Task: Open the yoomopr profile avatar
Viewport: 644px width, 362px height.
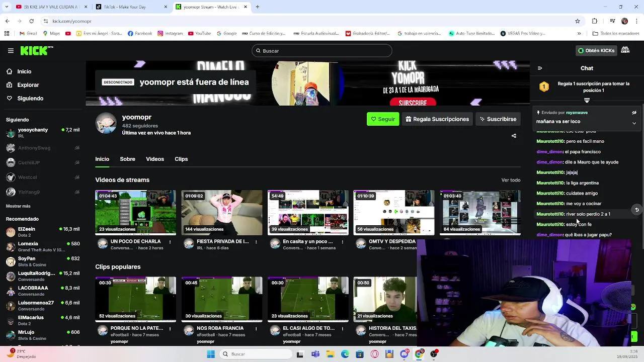Action: coord(106,123)
